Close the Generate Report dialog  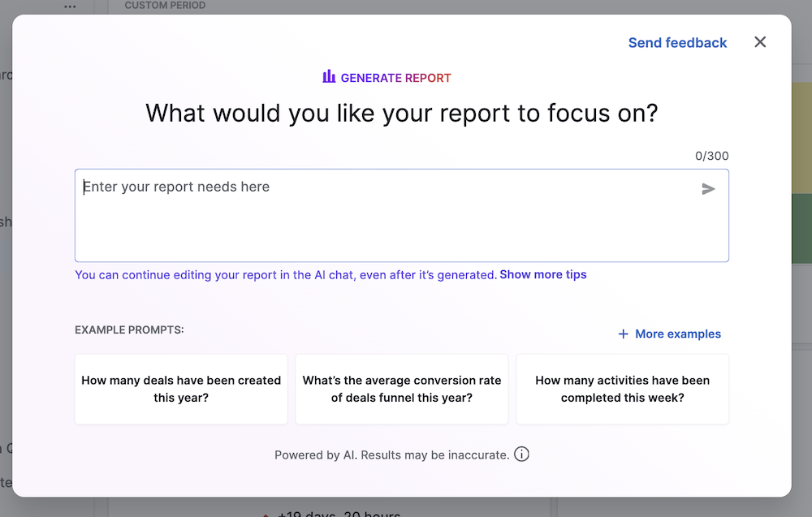(760, 42)
